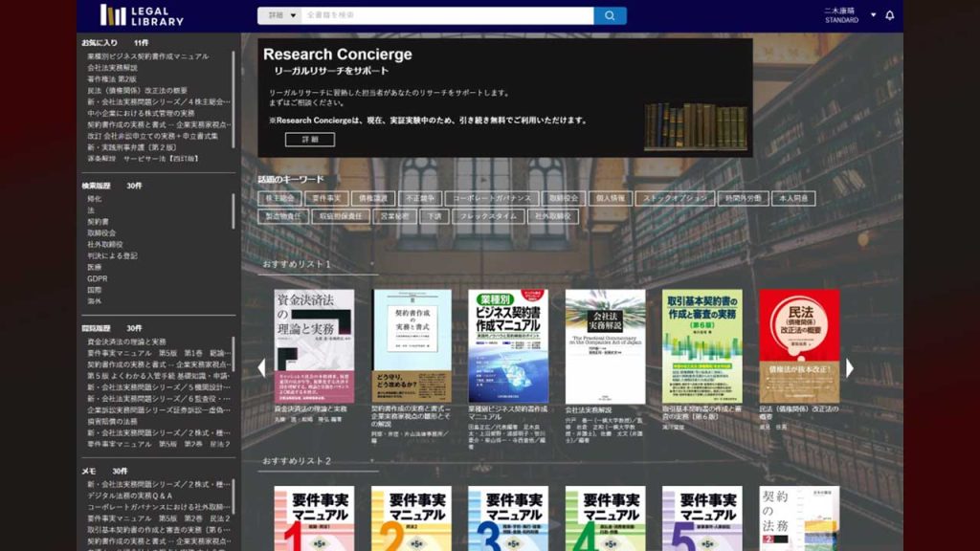Screen dimensions: 980x551
Task: Click the メモ list scrollbar
Action: click(x=234, y=496)
